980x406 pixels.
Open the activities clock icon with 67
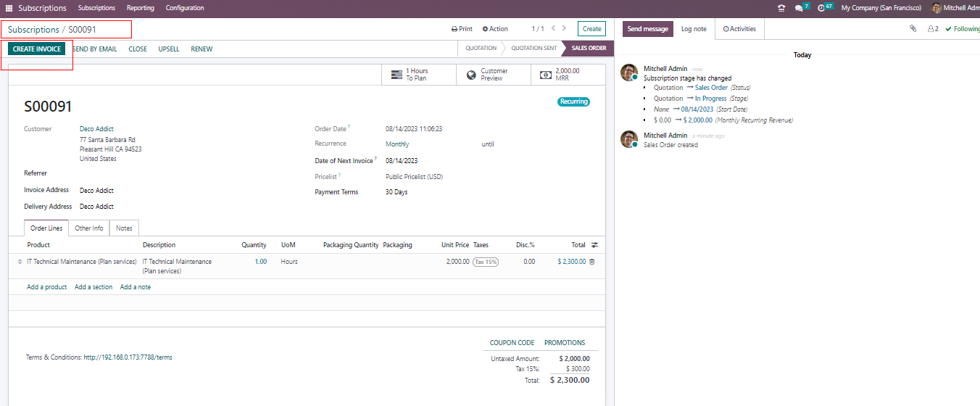pos(822,8)
